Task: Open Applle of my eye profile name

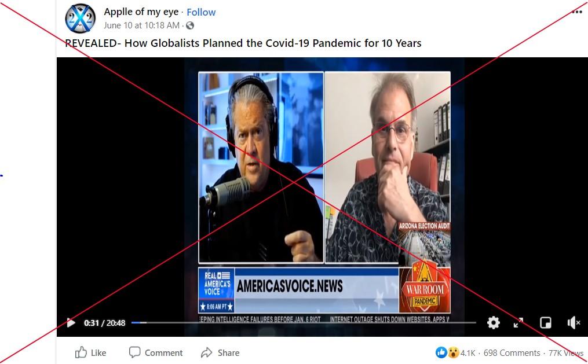Action: tap(141, 12)
